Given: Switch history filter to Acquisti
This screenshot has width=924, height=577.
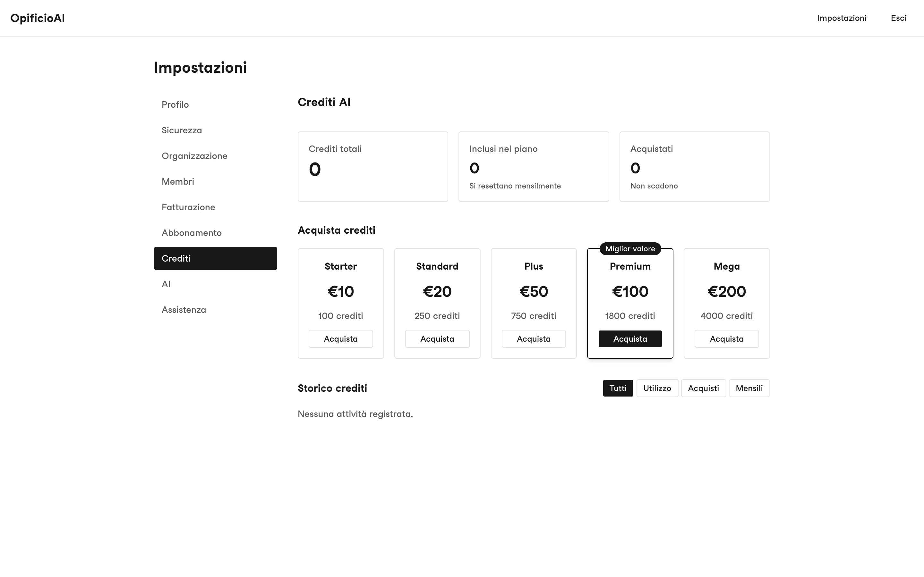Looking at the screenshot, I should 703,388.
